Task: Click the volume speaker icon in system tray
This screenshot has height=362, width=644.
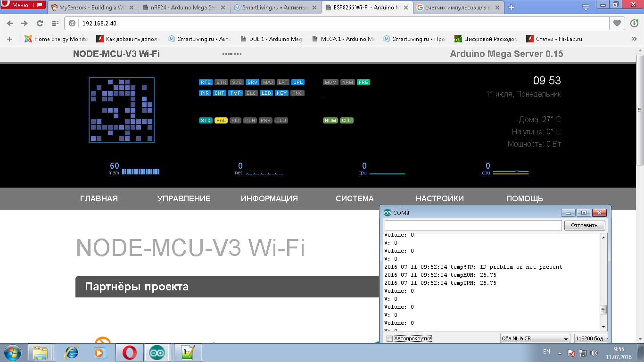Action: (594, 353)
